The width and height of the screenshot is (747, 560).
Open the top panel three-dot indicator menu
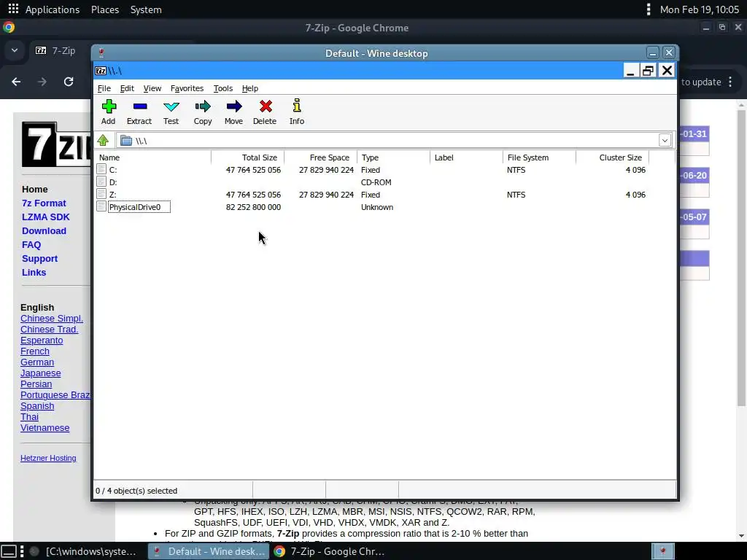(x=648, y=9)
